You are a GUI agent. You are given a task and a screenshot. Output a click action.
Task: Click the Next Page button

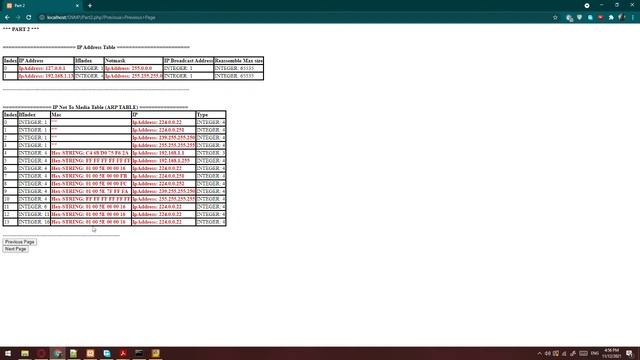16,249
